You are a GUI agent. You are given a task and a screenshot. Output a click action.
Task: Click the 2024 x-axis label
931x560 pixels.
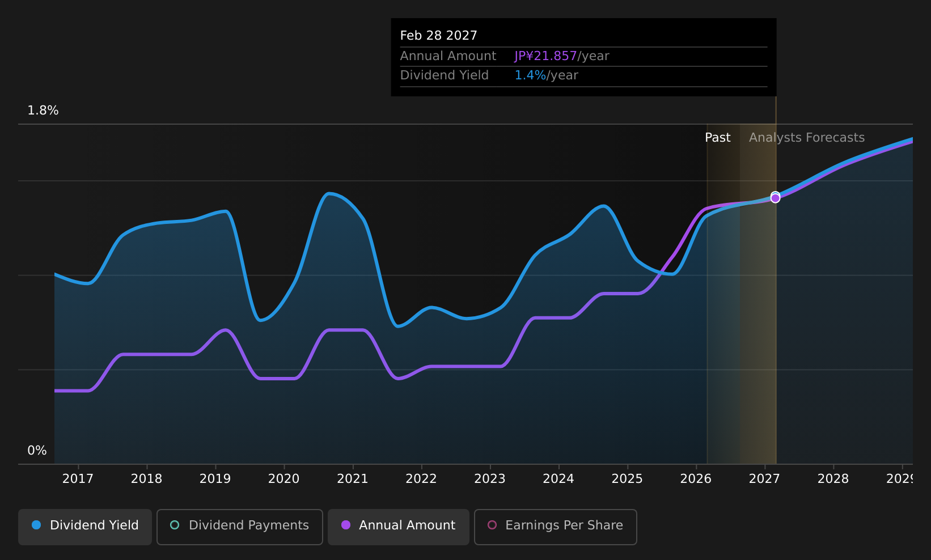coord(558,479)
